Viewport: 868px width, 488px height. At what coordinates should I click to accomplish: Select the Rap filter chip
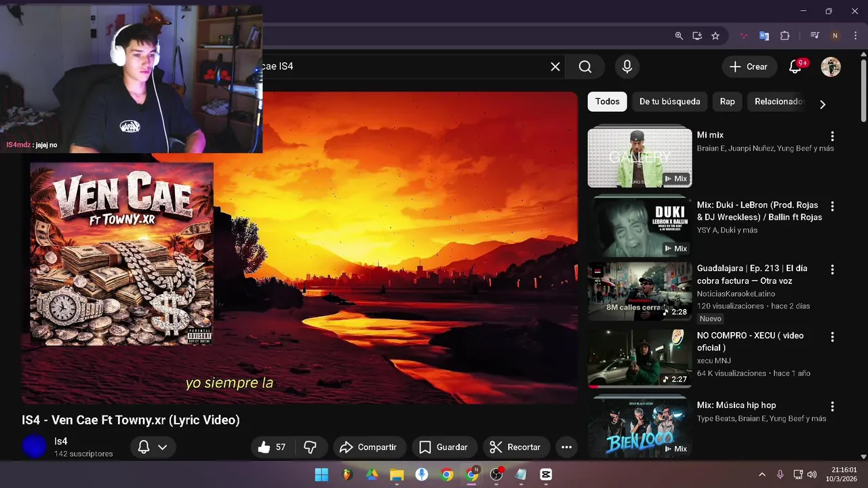click(x=727, y=102)
